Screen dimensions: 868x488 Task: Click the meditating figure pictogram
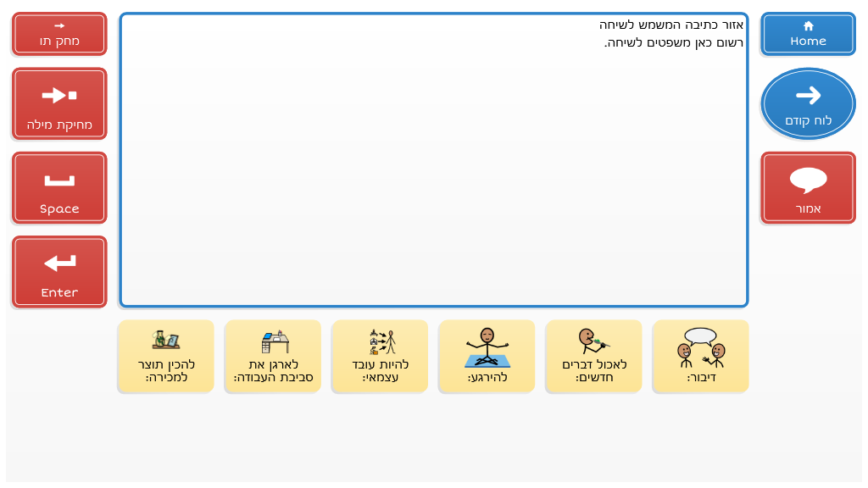click(487, 347)
